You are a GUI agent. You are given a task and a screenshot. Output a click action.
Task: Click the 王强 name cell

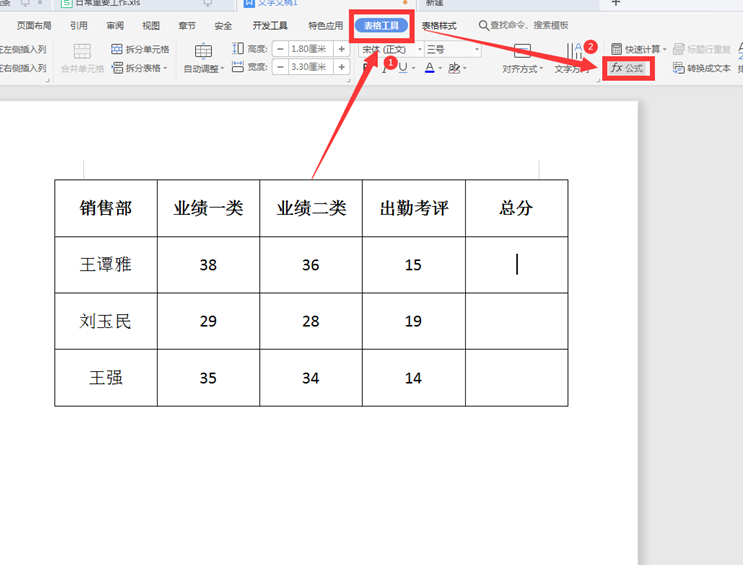(x=106, y=378)
